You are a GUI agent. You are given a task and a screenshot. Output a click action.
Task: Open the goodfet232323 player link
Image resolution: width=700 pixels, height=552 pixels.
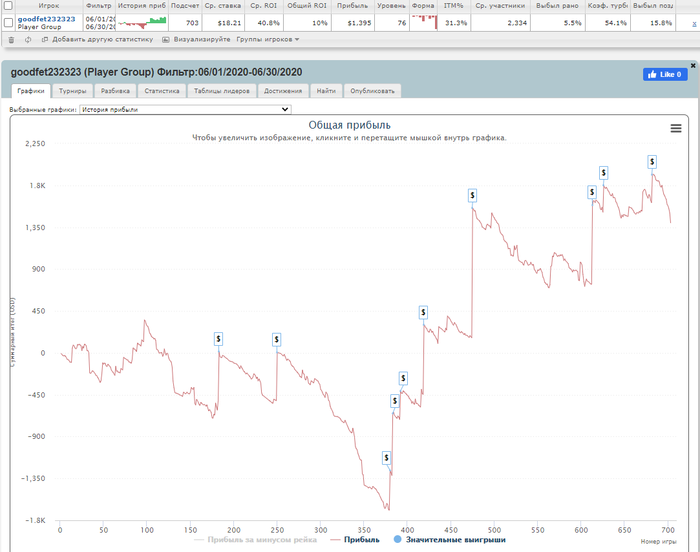[x=46, y=19]
